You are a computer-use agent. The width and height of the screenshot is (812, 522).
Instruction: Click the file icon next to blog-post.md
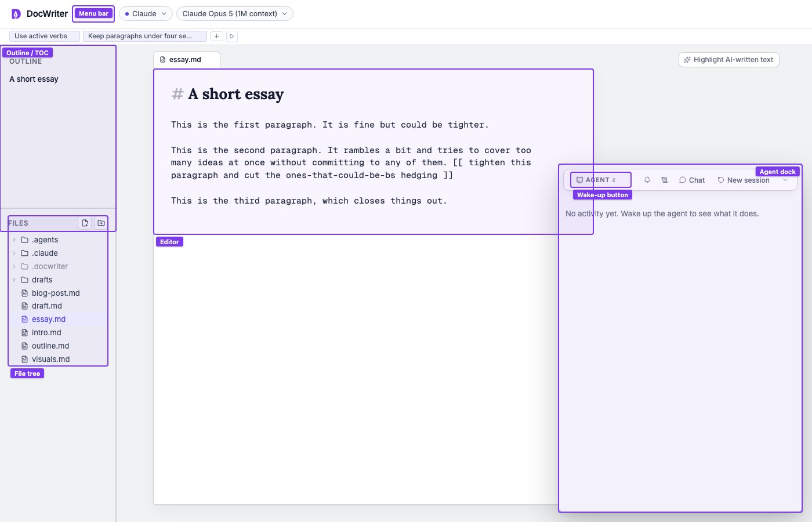tap(24, 293)
